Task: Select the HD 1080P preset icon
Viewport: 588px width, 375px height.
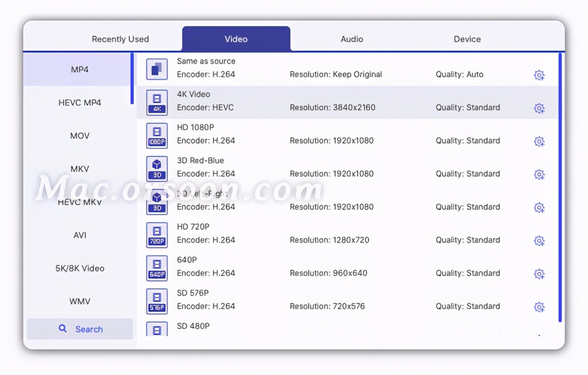Action: (157, 136)
